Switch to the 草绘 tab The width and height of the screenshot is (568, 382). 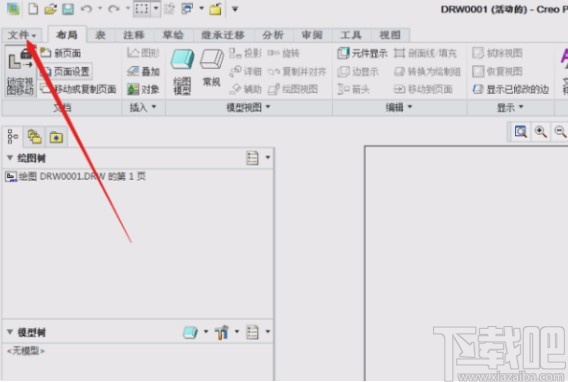pyautogui.click(x=173, y=35)
